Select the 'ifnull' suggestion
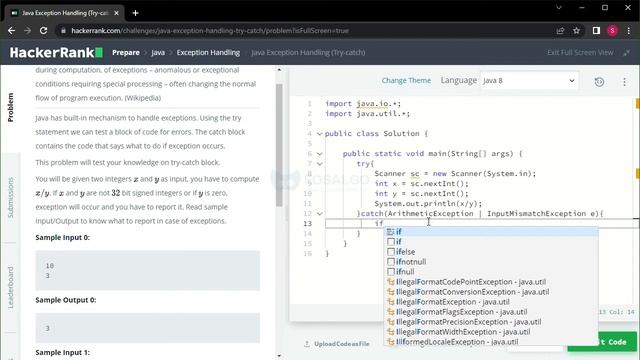 491,272
